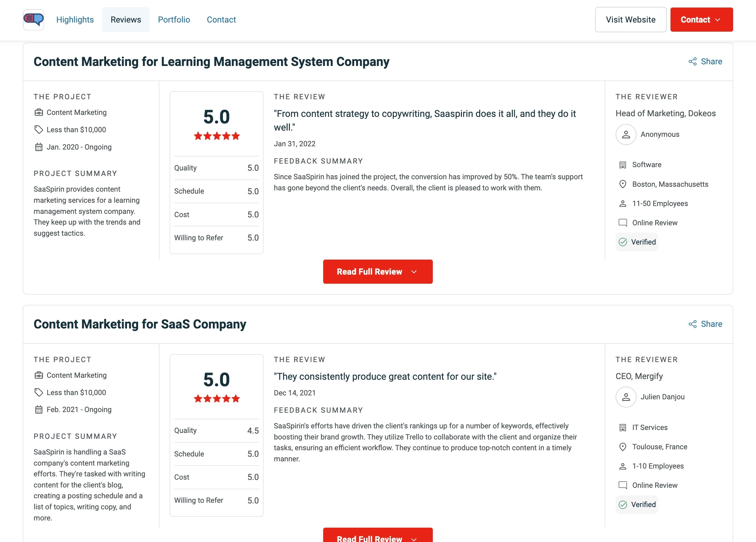
Task: Click the SaaSpirin company logo
Action: [33, 19]
